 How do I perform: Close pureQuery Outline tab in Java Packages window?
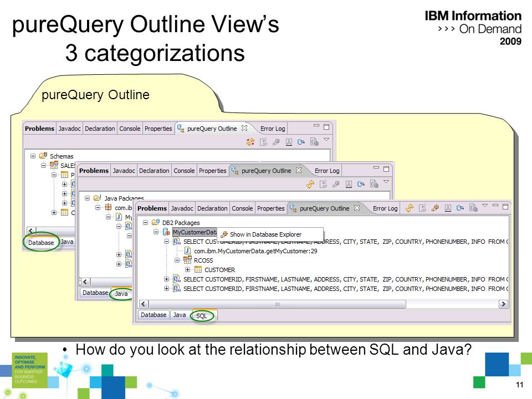coord(298,170)
